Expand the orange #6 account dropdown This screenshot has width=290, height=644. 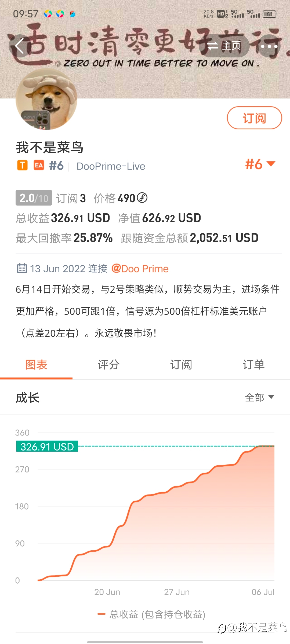click(260, 164)
